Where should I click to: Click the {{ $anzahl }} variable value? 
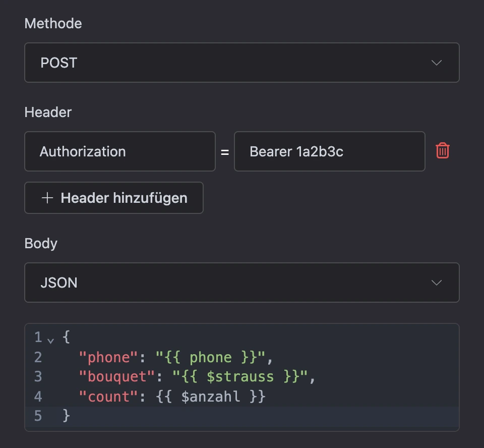(211, 397)
